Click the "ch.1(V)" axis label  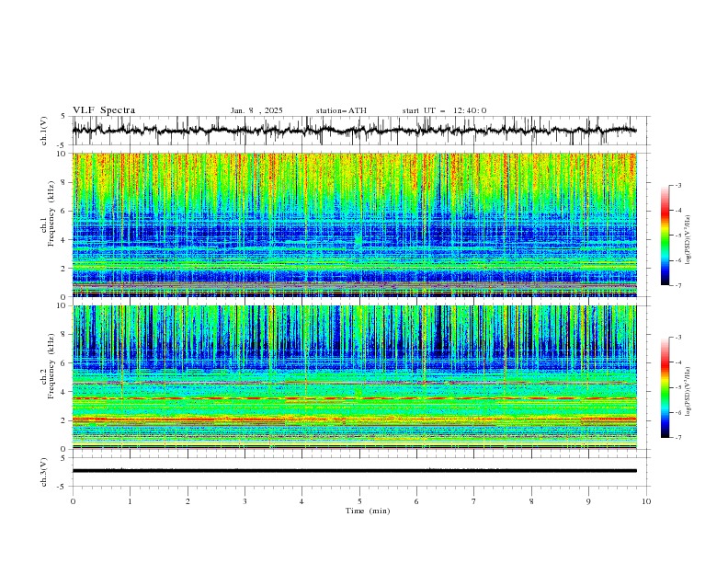click(43, 131)
